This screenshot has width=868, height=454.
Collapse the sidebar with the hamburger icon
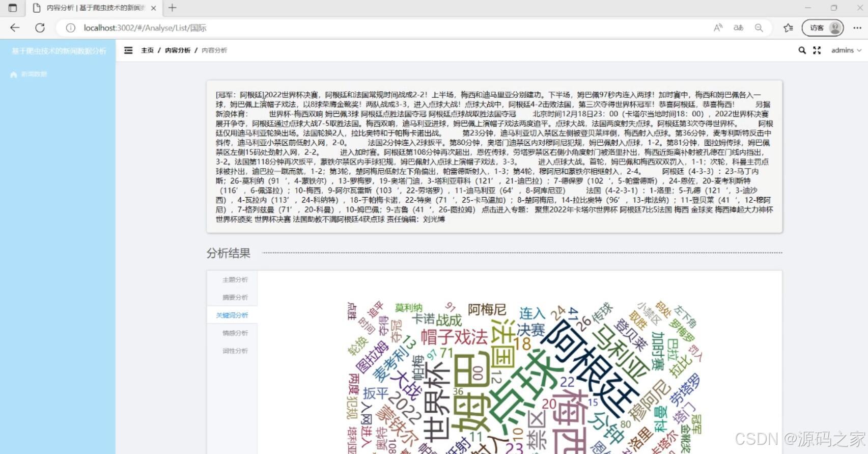pyautogui.click(x=128, y=50)
